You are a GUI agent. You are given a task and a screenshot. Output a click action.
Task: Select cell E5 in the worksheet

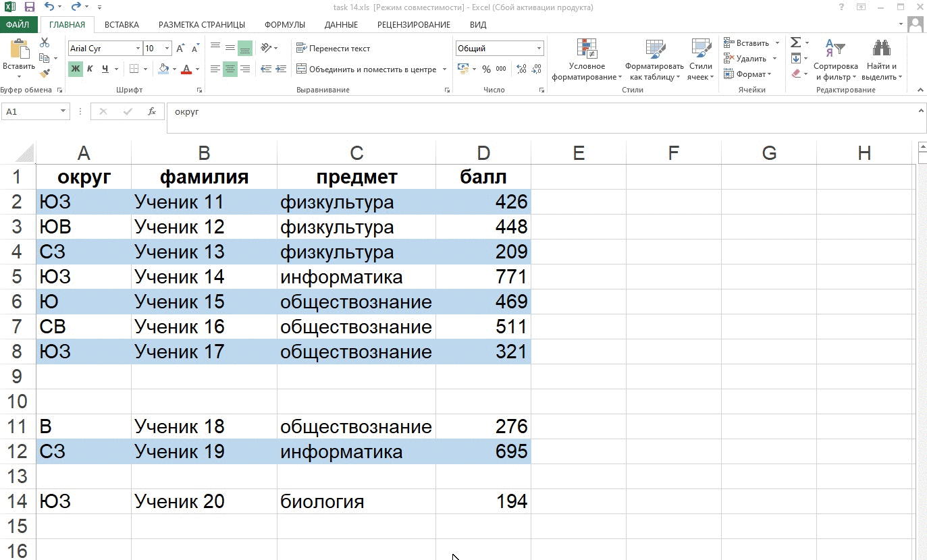578,276
